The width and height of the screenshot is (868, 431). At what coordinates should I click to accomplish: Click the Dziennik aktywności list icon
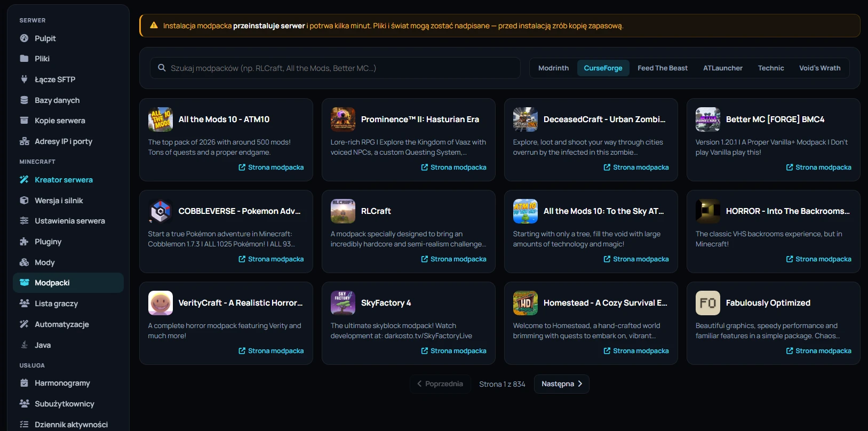pos(24,425)
